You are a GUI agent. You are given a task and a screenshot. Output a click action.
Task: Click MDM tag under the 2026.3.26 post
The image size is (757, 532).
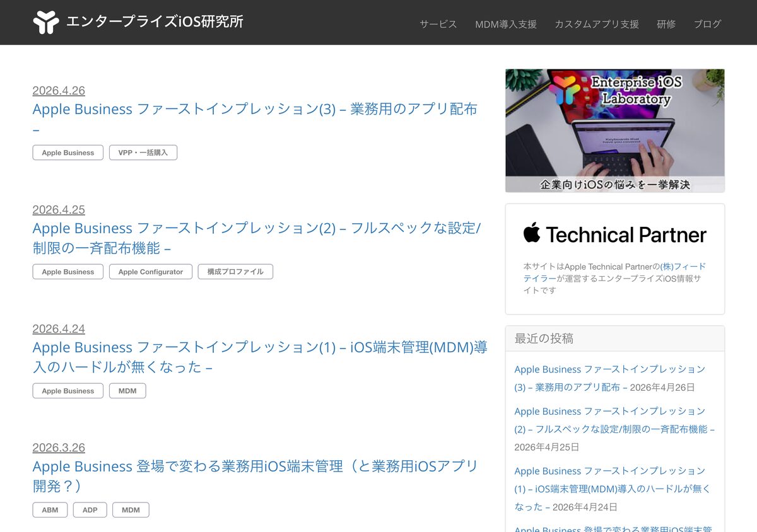pyautogui.click(x=131, y=510)
